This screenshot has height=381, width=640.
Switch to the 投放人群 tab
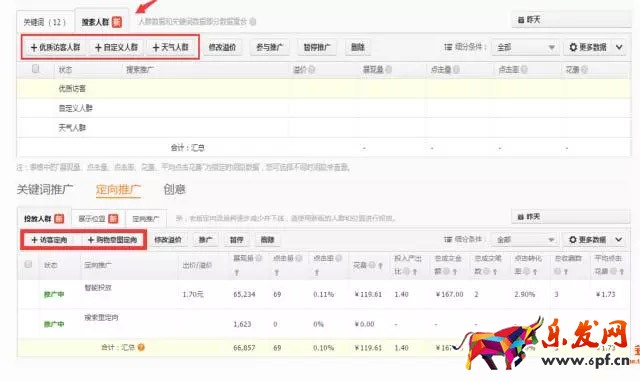(44, 218)
